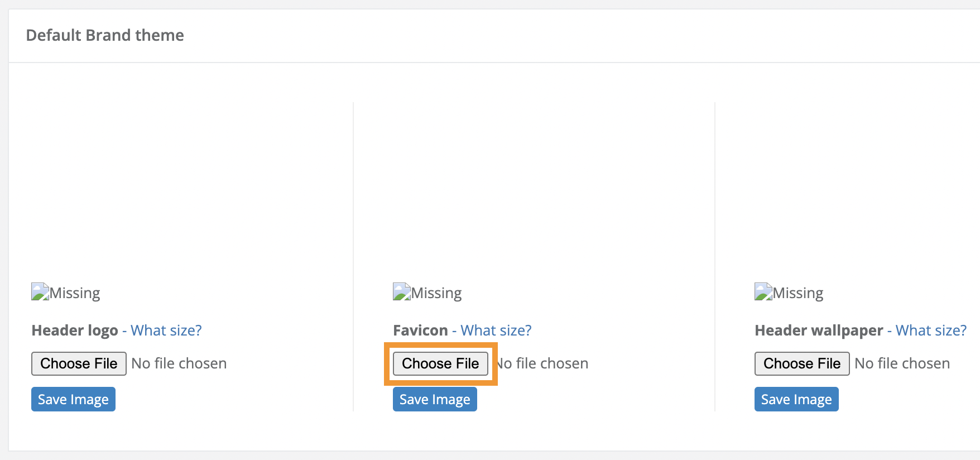Click the broken image icon above Header wallpaper
This screenshot has width=980, height=460.
pos(763,292)
